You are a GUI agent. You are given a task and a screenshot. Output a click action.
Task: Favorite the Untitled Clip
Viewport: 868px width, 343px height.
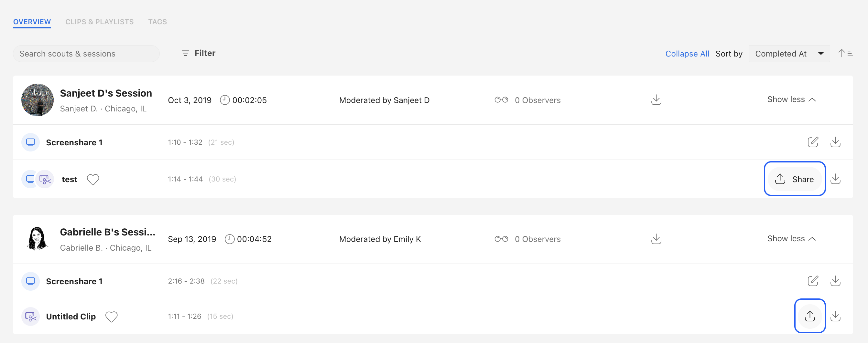pyautogui.click(x=112, y=317)
